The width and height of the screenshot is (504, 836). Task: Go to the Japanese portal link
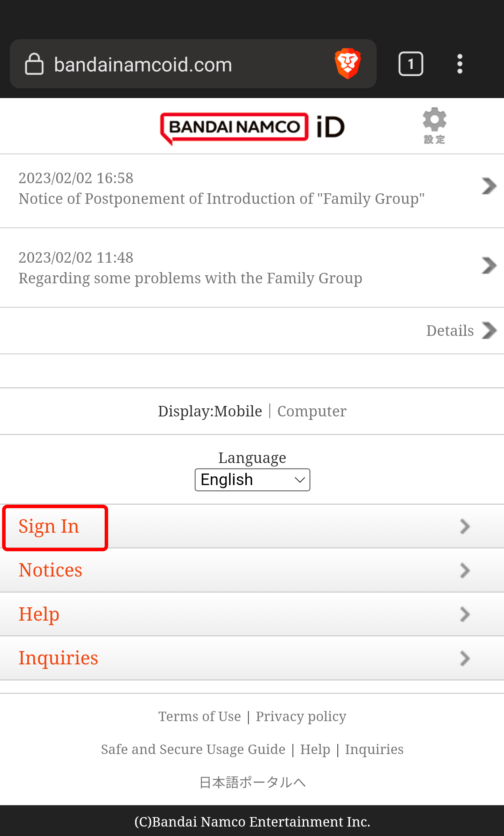(x=252, y=782)
